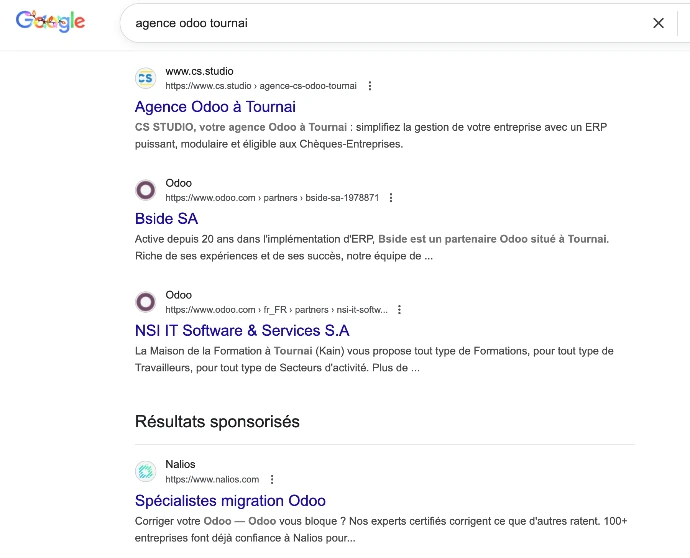Viewport: 690px width, 558px height.
Task: Click the Google doodle logo
Action: pos(51,22)
